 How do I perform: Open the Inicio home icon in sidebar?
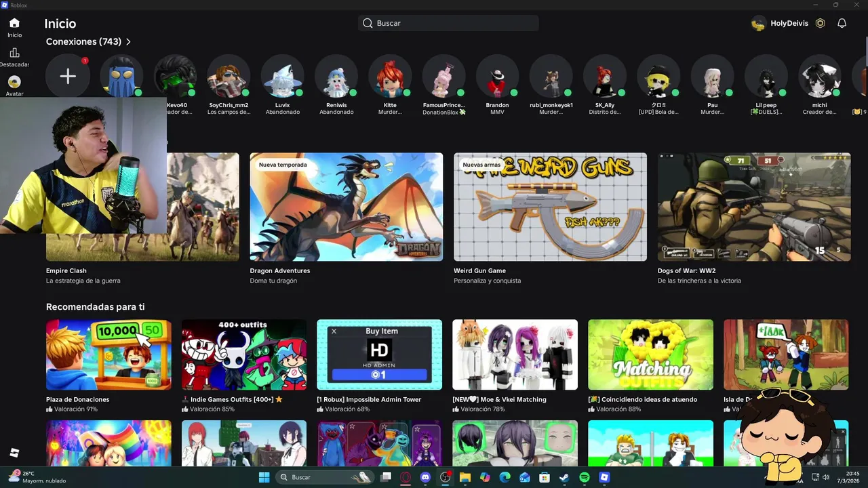(x=14, y=23)
